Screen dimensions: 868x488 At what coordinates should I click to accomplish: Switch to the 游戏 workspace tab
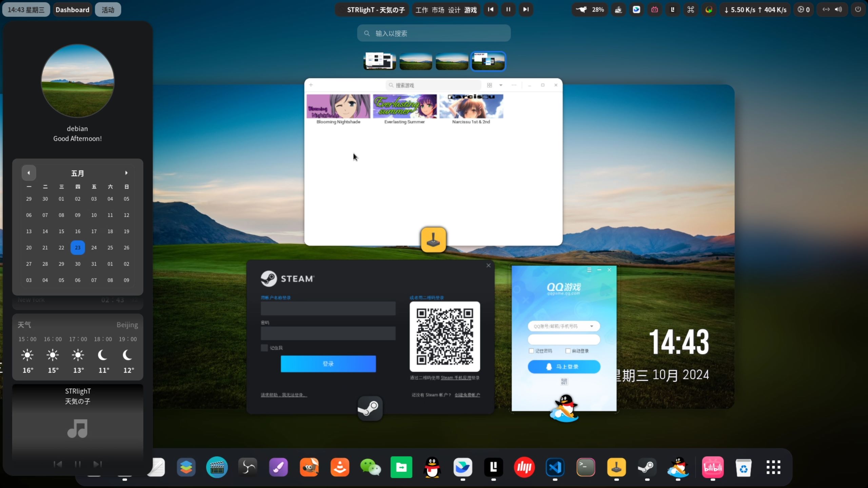(x=470, y=10)
